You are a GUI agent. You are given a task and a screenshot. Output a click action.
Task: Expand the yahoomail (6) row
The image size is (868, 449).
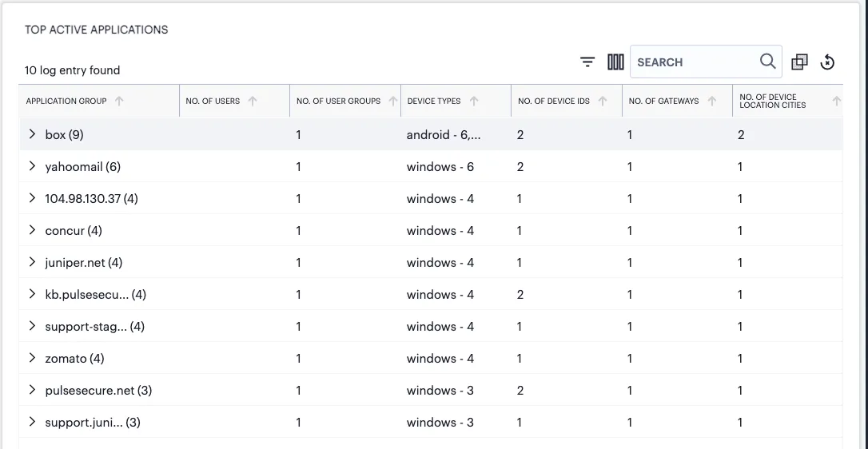tap(32, 166)
